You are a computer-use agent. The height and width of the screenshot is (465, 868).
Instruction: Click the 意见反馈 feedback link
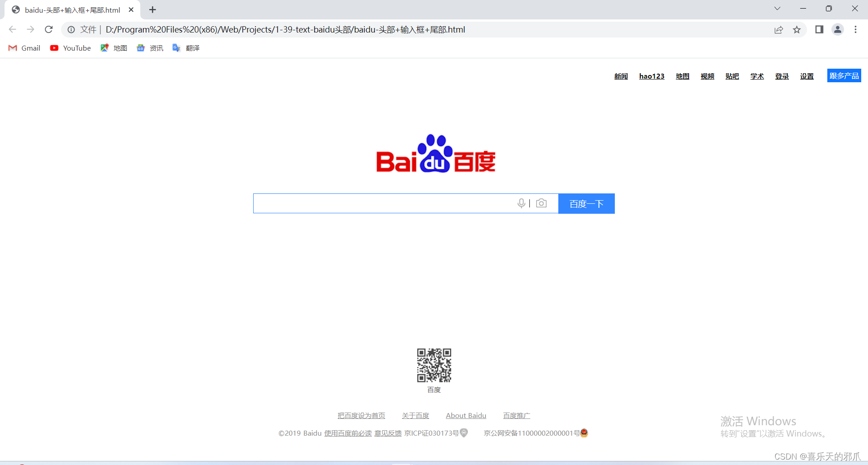(x=388, y=433)
